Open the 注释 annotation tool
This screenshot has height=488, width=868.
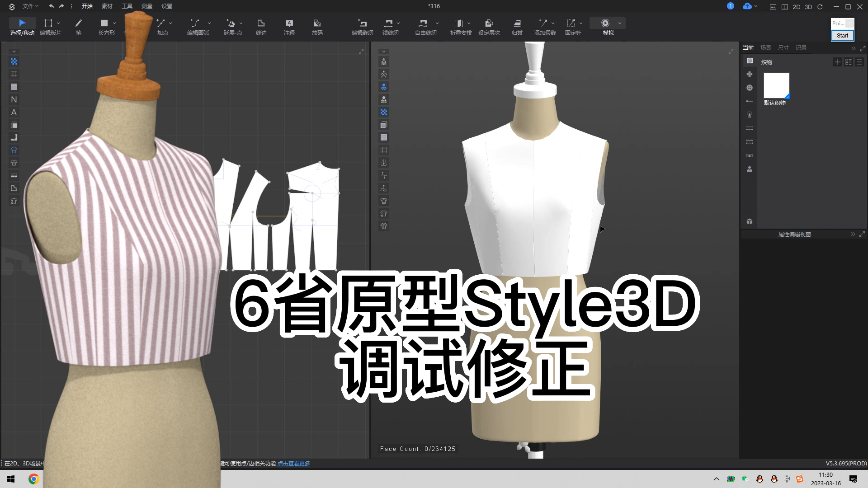click(289, 27)
